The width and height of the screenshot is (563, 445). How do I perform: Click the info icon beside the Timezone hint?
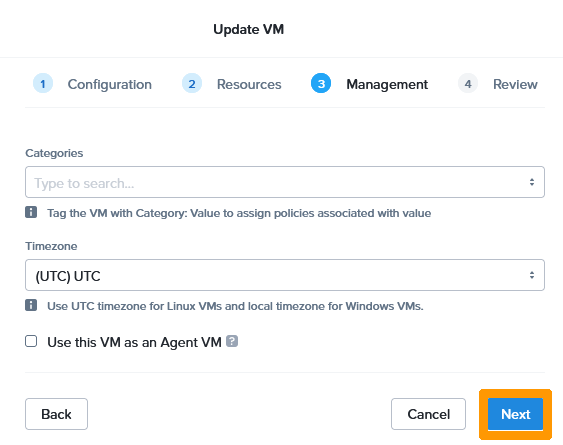(31, 305)
